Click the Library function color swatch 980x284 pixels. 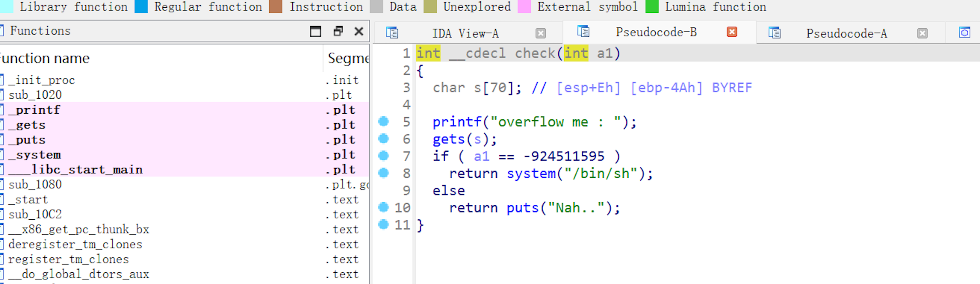pyautogui.click(x=7, y=7)
